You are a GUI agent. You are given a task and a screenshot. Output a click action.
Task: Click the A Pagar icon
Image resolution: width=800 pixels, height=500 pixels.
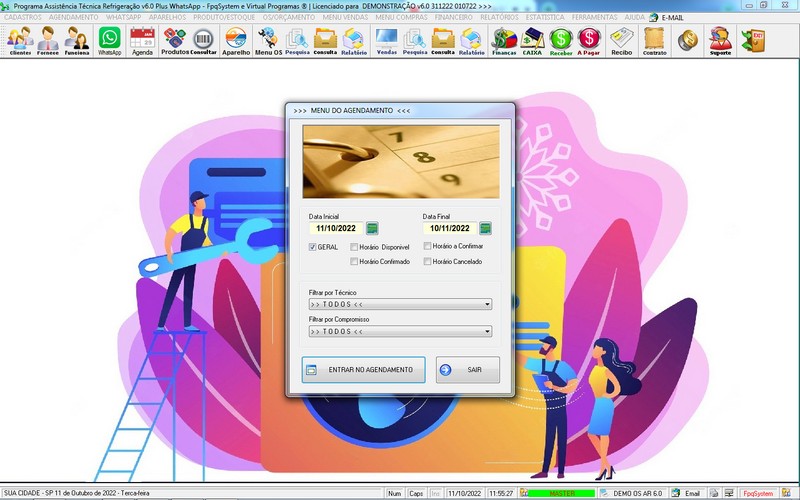[x=589, y=40]
